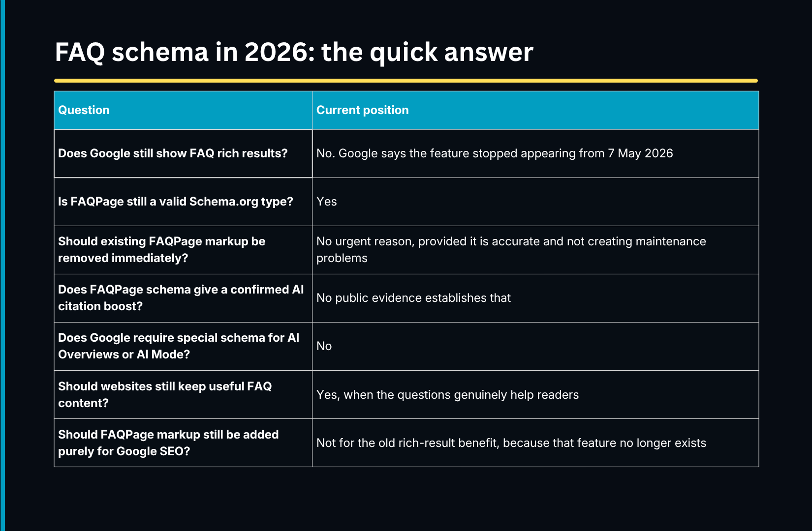Image resolution: width=812 pixels, height=531 pixels.
Task: Select the 'purely for Google SEO' question cell
Action: [x=183, y=442]
